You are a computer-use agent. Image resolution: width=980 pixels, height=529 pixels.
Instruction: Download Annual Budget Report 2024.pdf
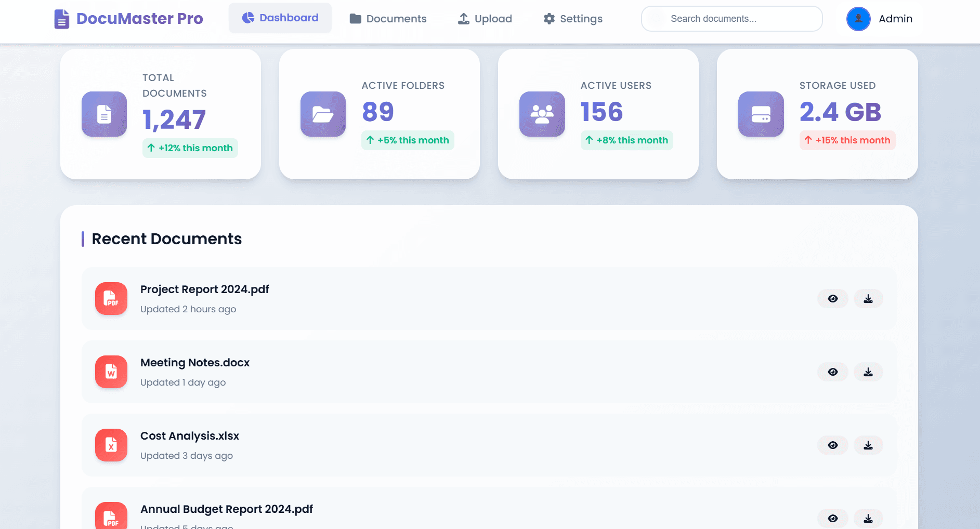[x=868, y=519]
